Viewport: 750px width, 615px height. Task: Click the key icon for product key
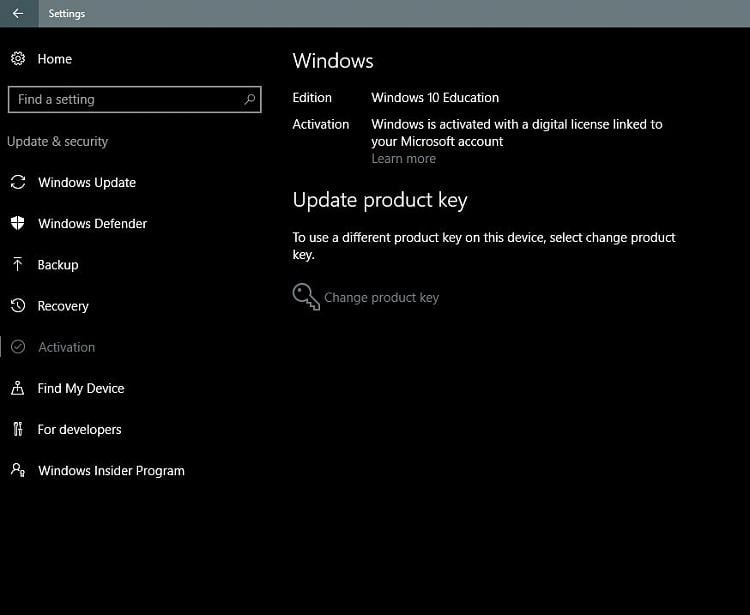coord(306,297)
